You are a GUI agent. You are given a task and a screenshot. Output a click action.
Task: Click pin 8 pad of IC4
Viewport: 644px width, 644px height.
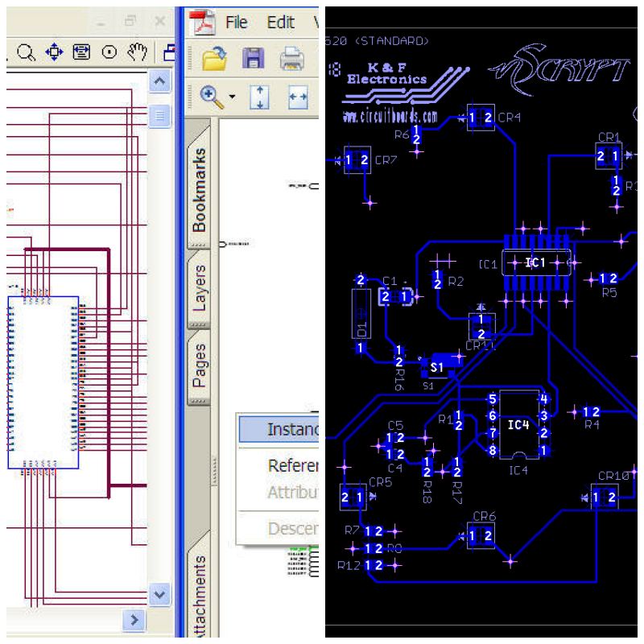(493, 451)
